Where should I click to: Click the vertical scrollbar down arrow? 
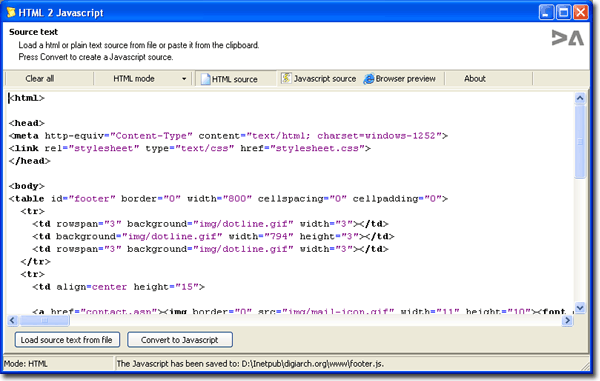click(580, 307)
